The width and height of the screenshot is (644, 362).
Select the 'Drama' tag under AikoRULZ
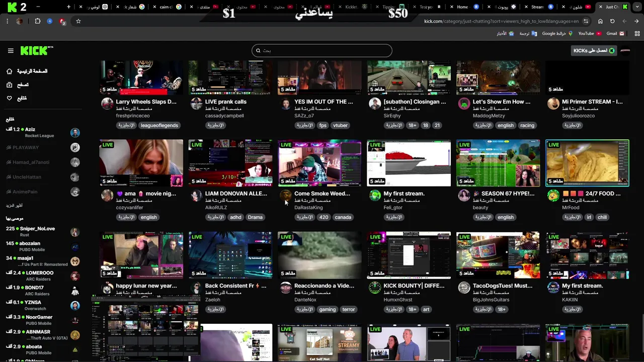255,217
